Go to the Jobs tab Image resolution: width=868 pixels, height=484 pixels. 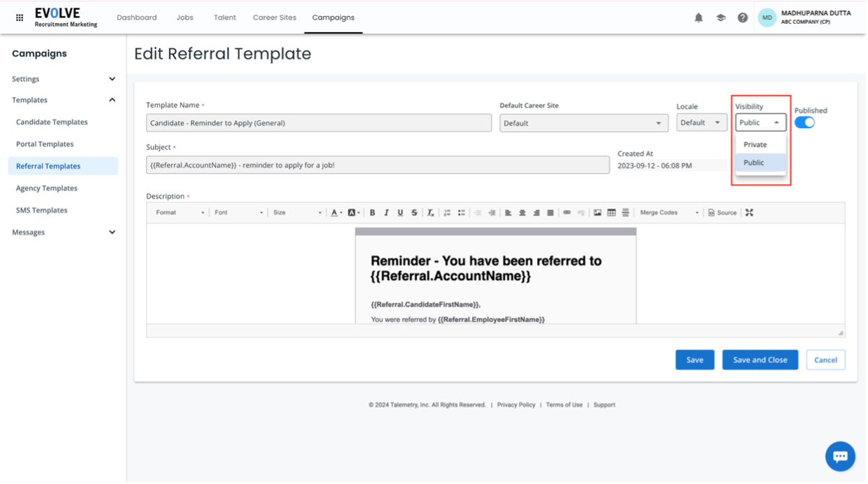185,17
